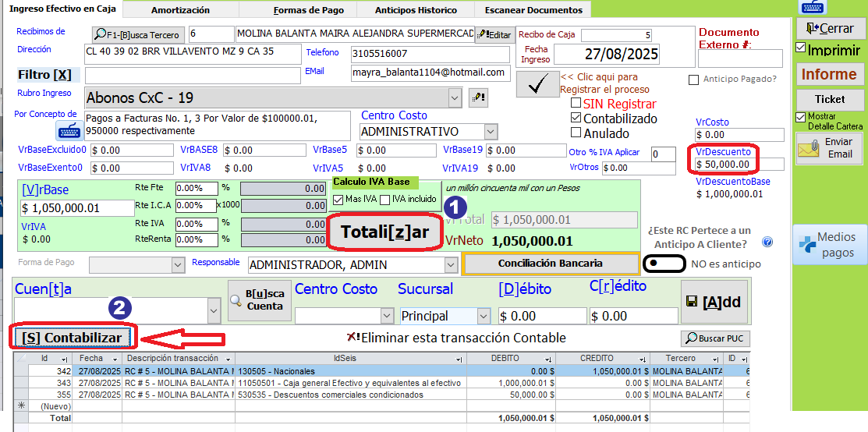This screenshot has width=868, height=432.
Task: Send receipt using Enviar Email
Action: [829, 148]
